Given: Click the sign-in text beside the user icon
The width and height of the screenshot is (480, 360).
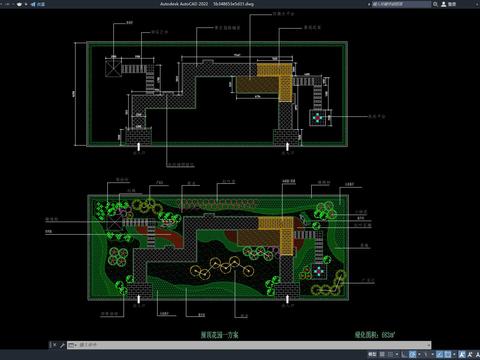Looking at the screenshot, I should point(452,4).
